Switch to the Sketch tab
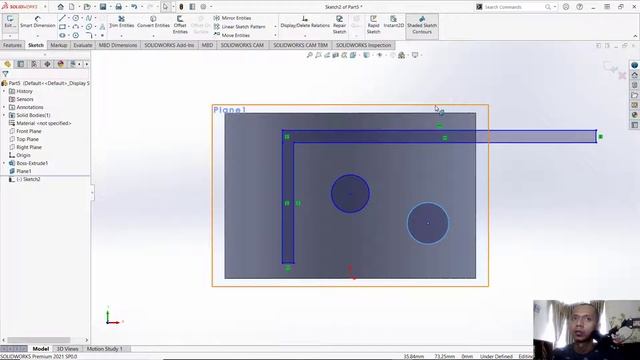This screenshot has width=640, height=360. point(36,45)
